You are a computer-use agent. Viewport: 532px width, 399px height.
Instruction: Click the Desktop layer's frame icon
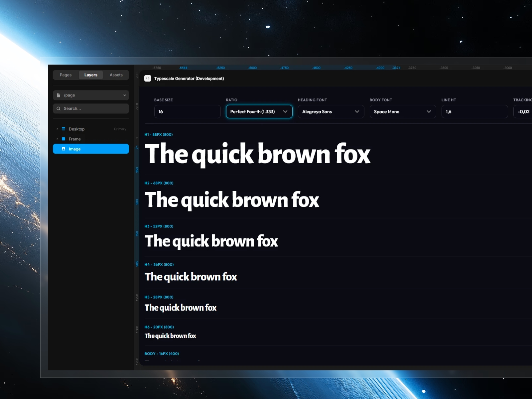[64, 129]
